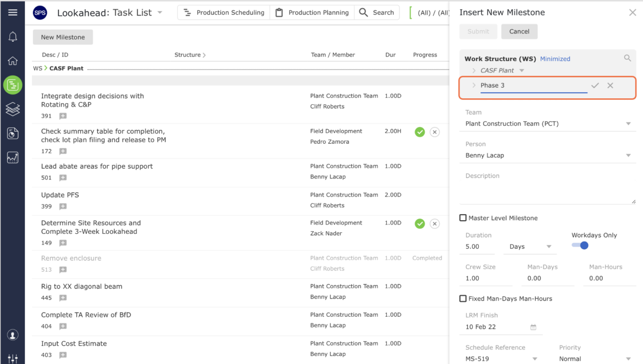Image resolution: width=643 pixels, height=364 pixels.
Task: Click the Phase 3 name field
Action: pyautogui.click(x=534, y=86)
